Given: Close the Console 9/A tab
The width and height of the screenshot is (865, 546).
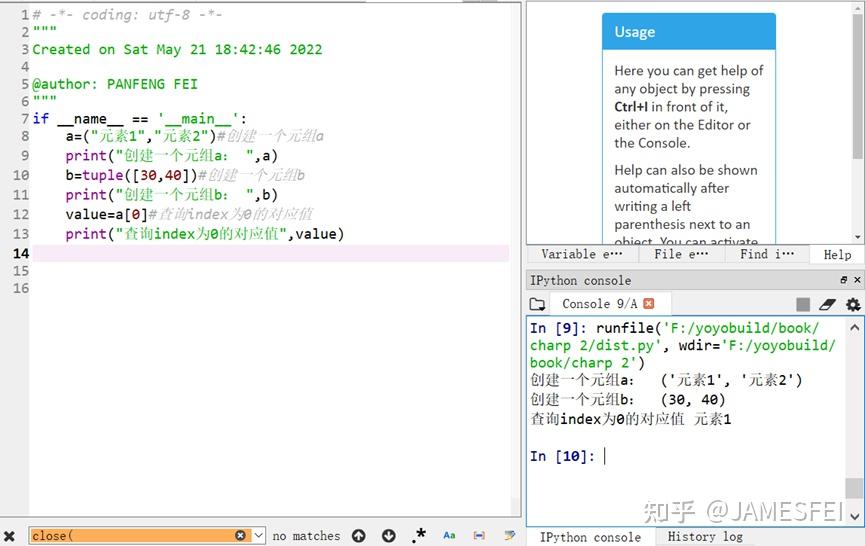Looking at the screenshot, I should [x=649, y=303].
